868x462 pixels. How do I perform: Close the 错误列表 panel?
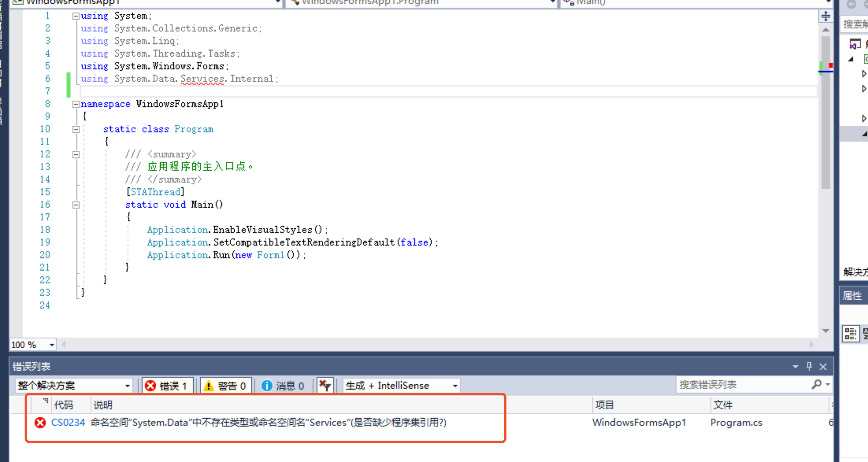coord(823,367)
